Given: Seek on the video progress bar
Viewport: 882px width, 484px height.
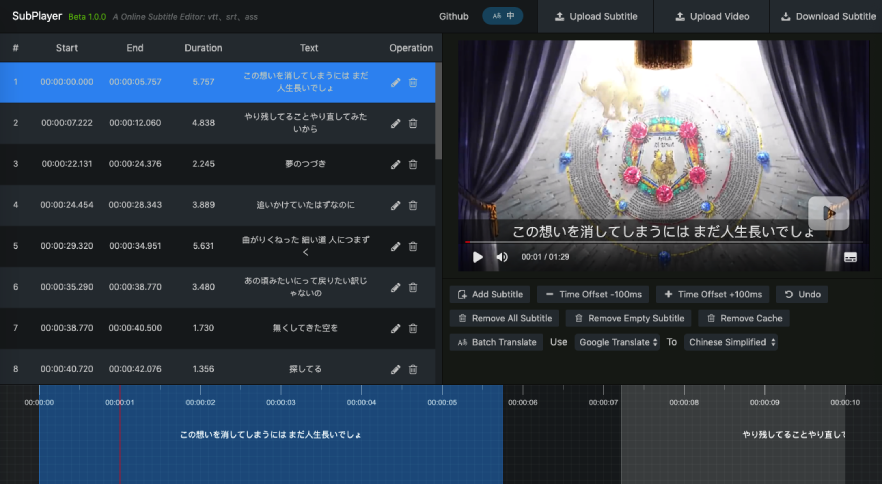Looking at the screenshot, I should click(664, 242).
